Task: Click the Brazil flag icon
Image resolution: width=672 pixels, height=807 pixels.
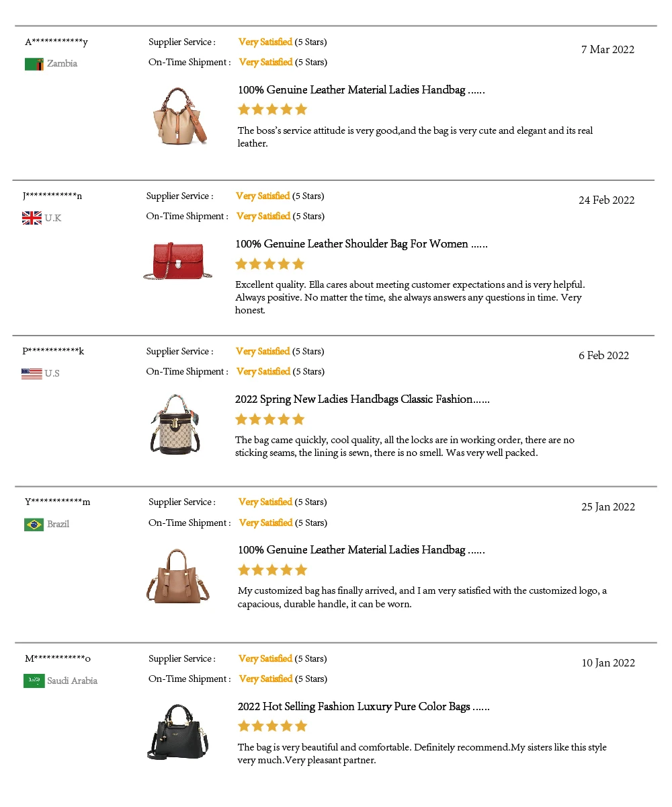Action: [34, 525]
